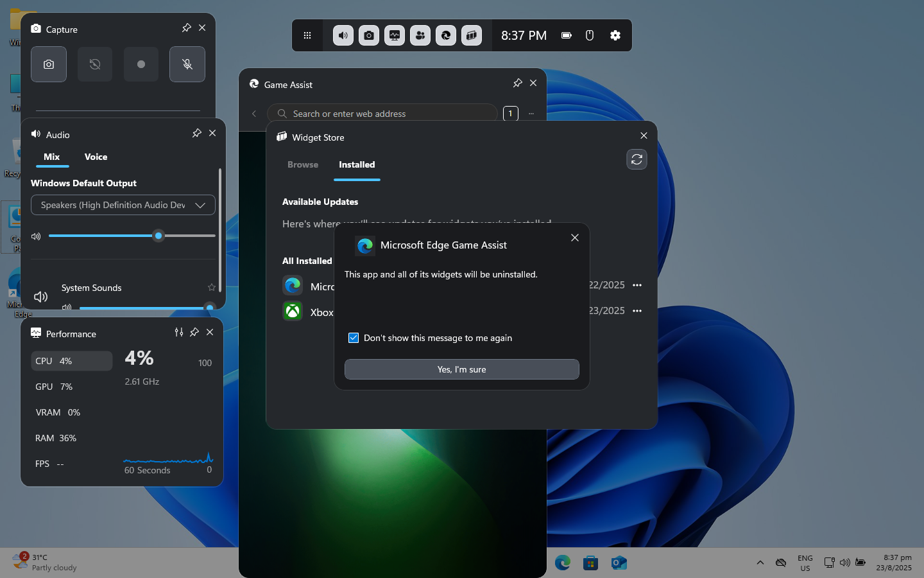Confirm uninstall with Yes, I'm sure
This screenshot has width=924, height=578.
(462, 369)
